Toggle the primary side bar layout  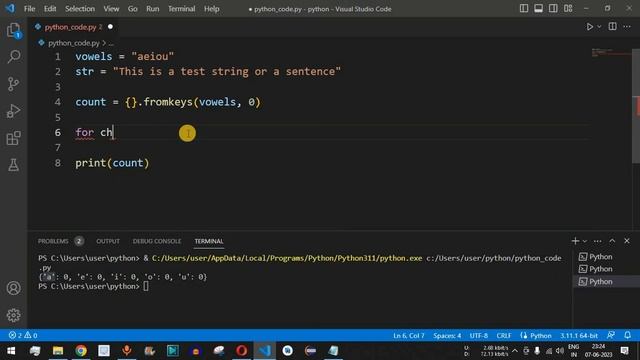tap(524, 9)
